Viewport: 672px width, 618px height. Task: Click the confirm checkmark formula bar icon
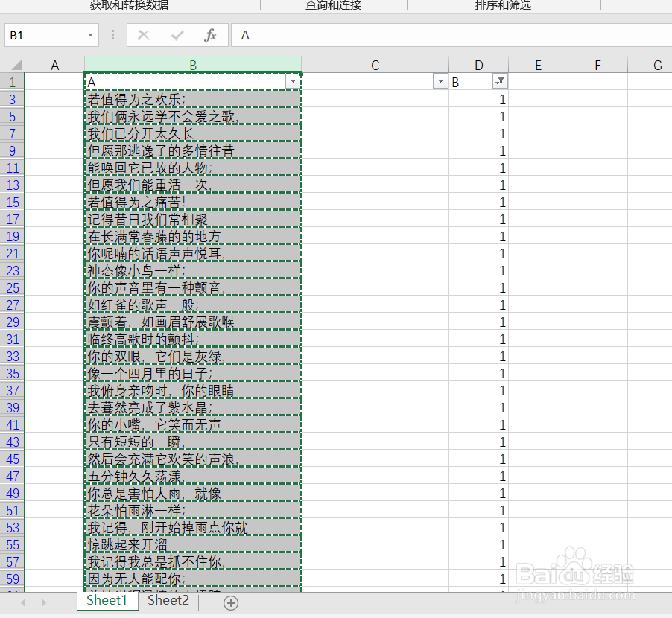177,35
